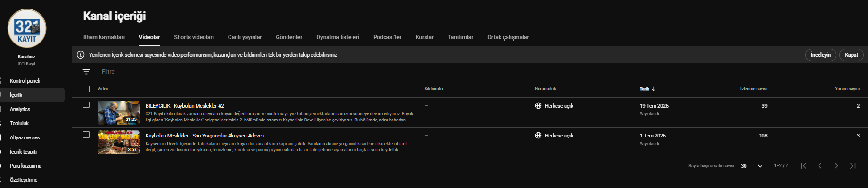The width and height of the screenshot is (868, 188).
Task: Switch to Canlı yayınlar tab
Action: pyautogui.click(x=245, y=37)
